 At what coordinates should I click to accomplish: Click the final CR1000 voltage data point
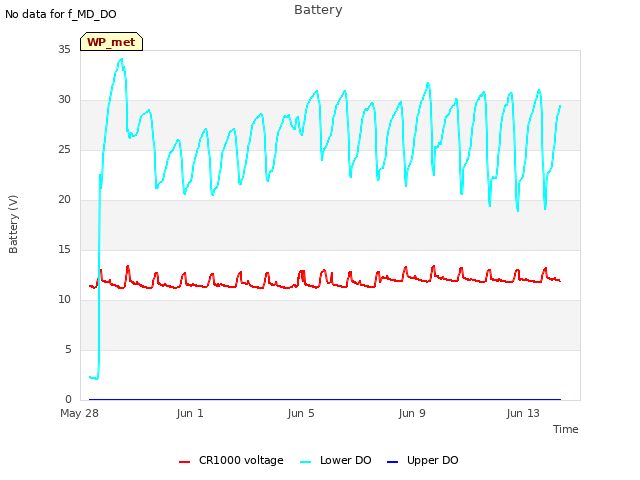(560, 281)
